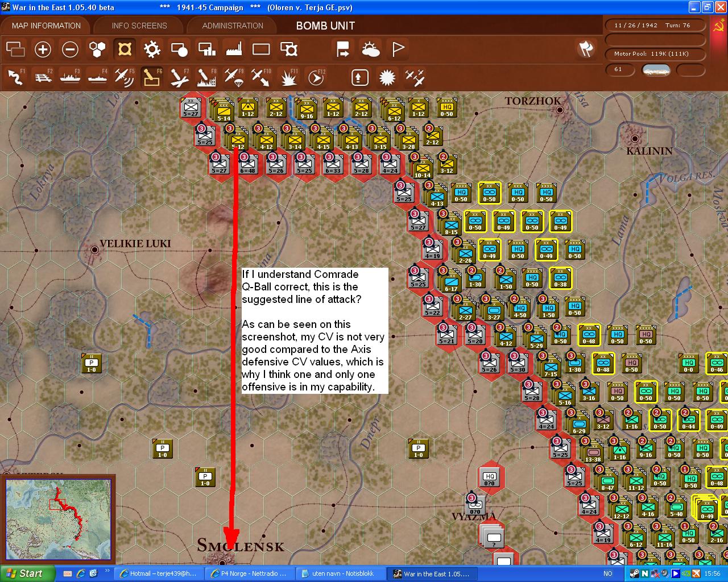Select Rail mode (F2)
Screen dimensions: 728x582
[43, 77]
